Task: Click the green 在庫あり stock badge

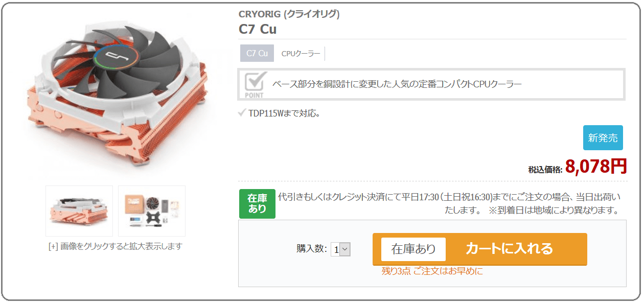Action: (x=257, y=203)
